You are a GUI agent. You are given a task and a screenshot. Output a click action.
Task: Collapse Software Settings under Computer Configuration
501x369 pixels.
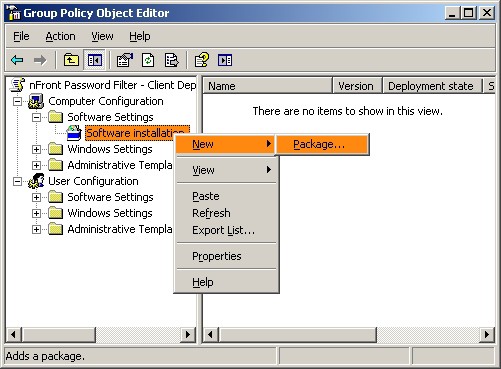point(36,117)
